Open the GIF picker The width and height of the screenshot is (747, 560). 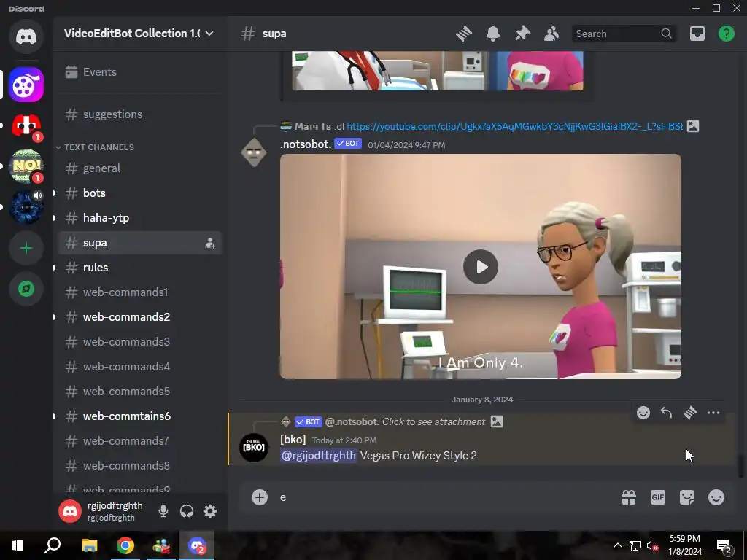(x=658, y=497)
